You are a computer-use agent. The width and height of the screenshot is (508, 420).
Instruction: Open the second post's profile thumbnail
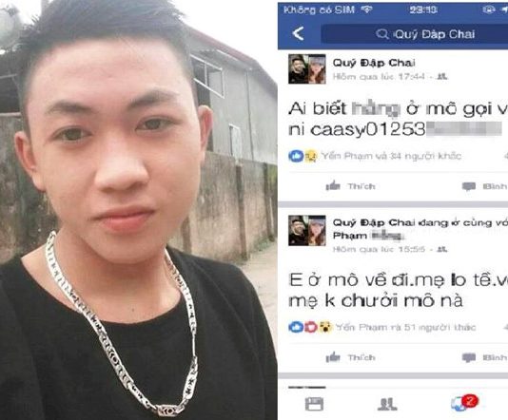(307, 230)
